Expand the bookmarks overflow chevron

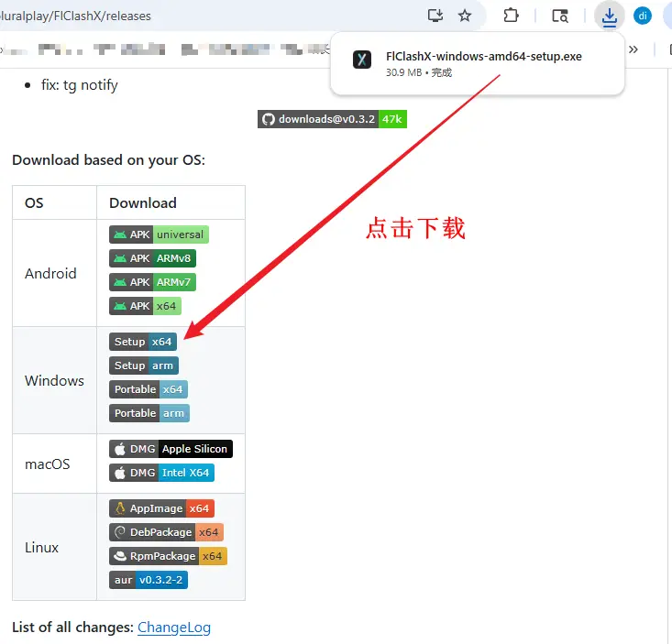click(632, 49)
